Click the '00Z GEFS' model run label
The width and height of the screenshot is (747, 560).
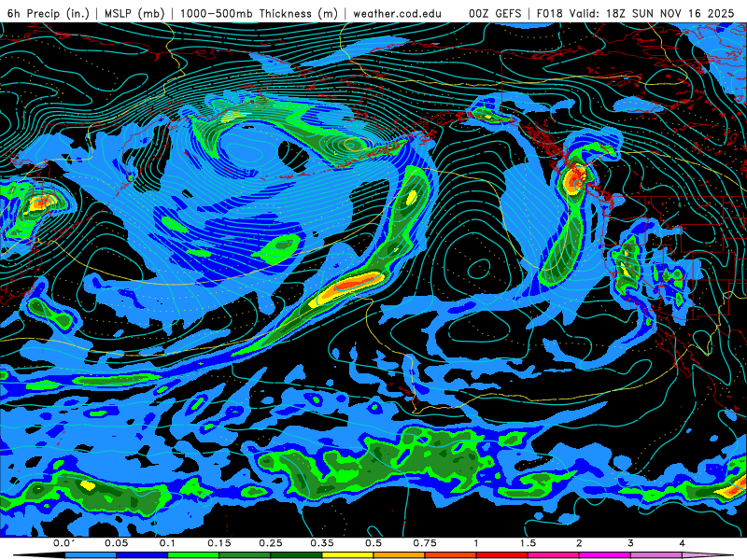[496, 13]
